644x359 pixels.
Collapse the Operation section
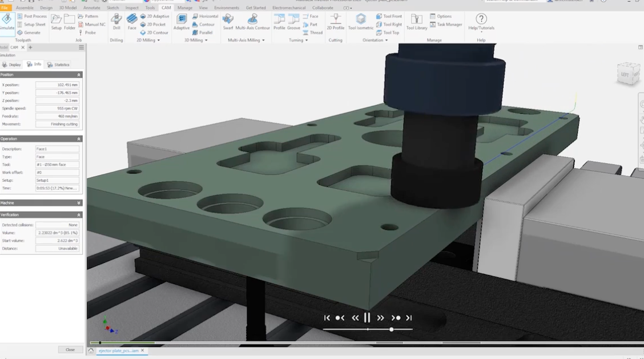pyautogui.click(x=79, y=139)
